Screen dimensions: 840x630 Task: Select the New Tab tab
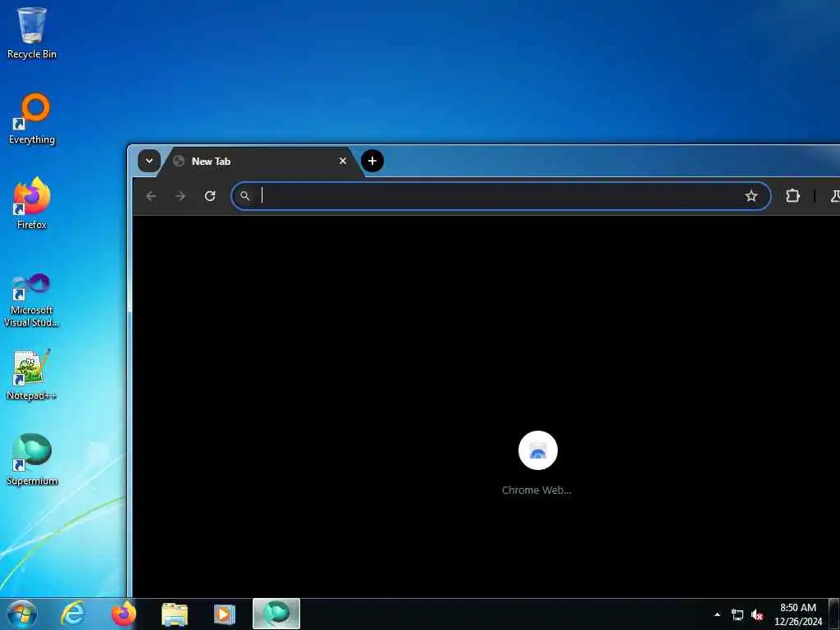[262, 162]
